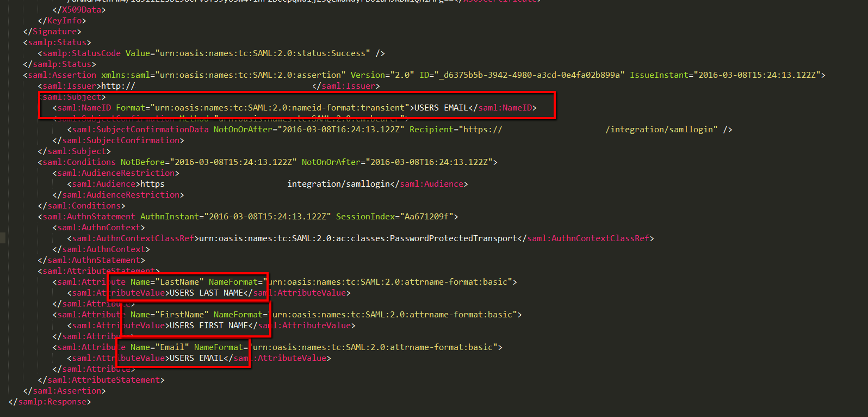The width and height of the screenshot is (868, 417).
Task: Click the closing samlp:Response tag
Action: point(50,402)
